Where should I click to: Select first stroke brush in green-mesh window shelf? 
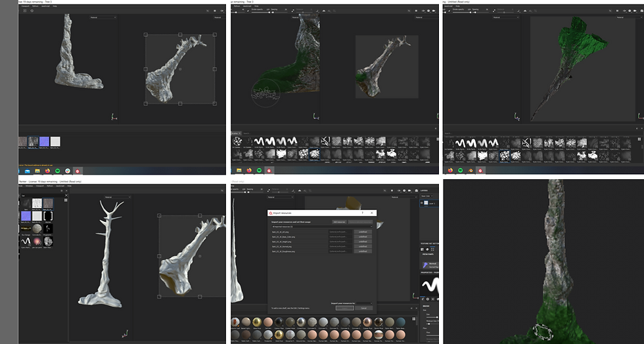click(461, 143)
